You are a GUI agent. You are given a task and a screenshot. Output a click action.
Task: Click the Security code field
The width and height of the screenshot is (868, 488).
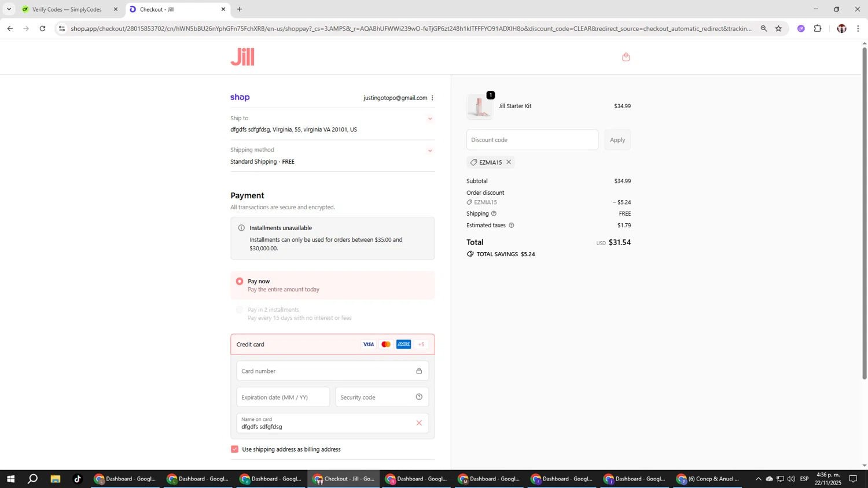382,397
